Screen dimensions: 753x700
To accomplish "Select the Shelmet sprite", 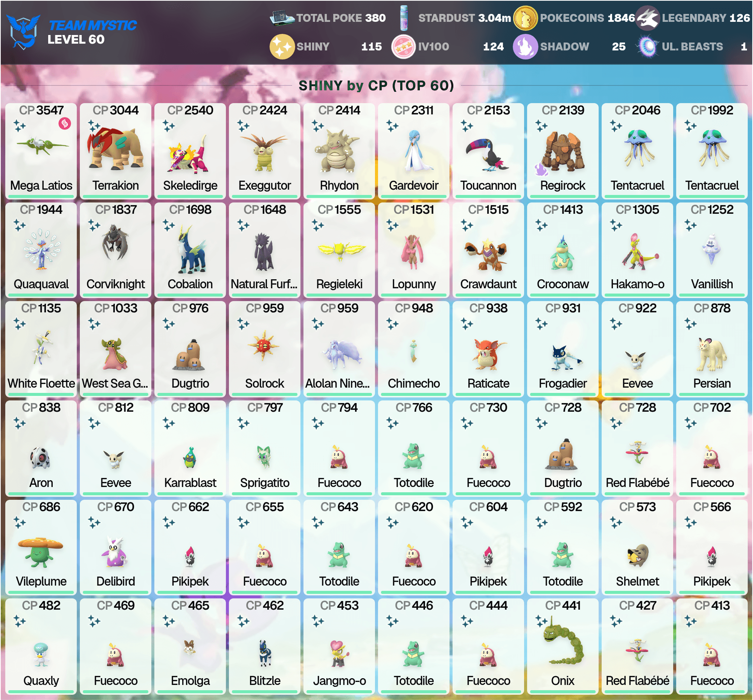I will 638,555.
